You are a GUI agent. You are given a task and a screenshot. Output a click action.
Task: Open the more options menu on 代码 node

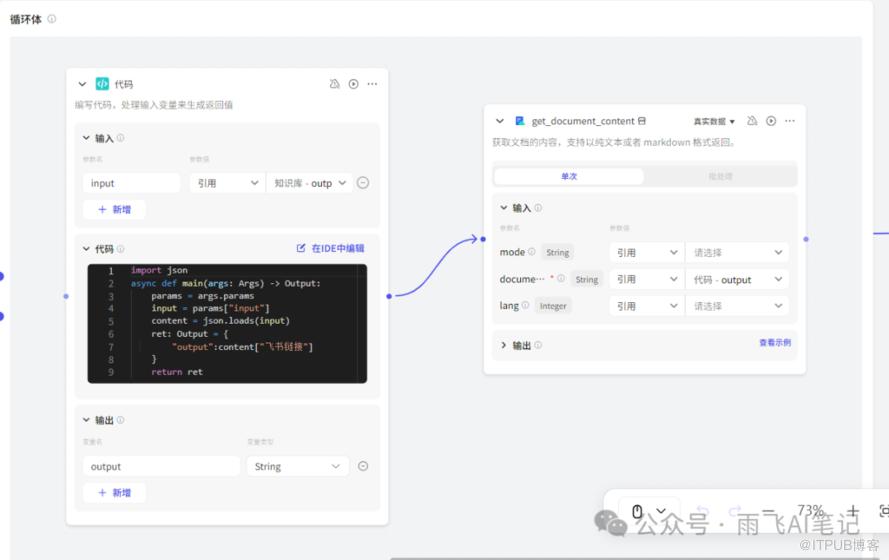tap(372, 84)
